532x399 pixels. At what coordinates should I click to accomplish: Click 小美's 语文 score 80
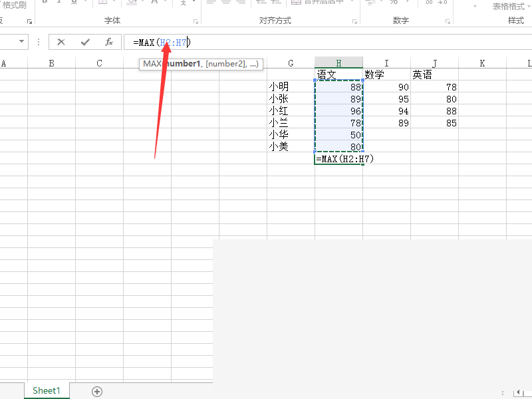coord(338,146)
